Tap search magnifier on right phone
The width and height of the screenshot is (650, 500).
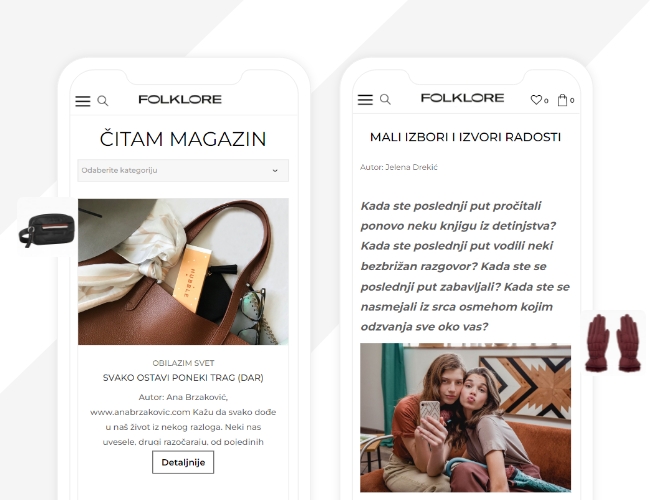[x=385, y=100]
